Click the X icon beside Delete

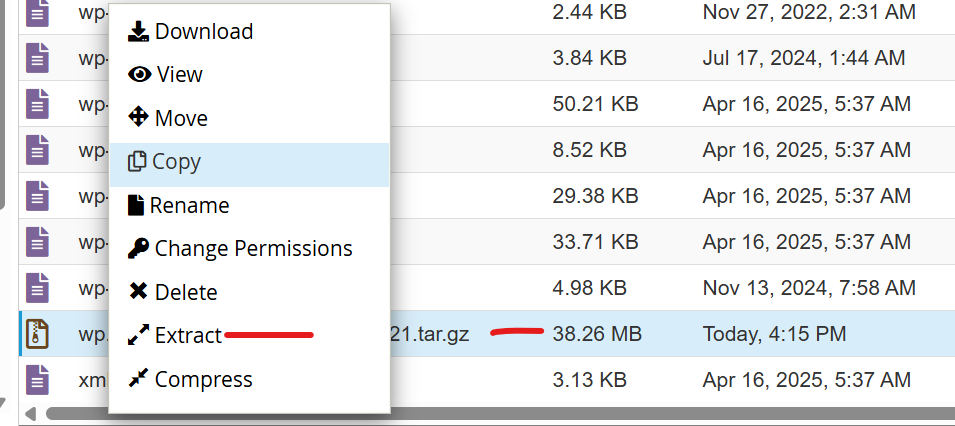click(139, 292)
